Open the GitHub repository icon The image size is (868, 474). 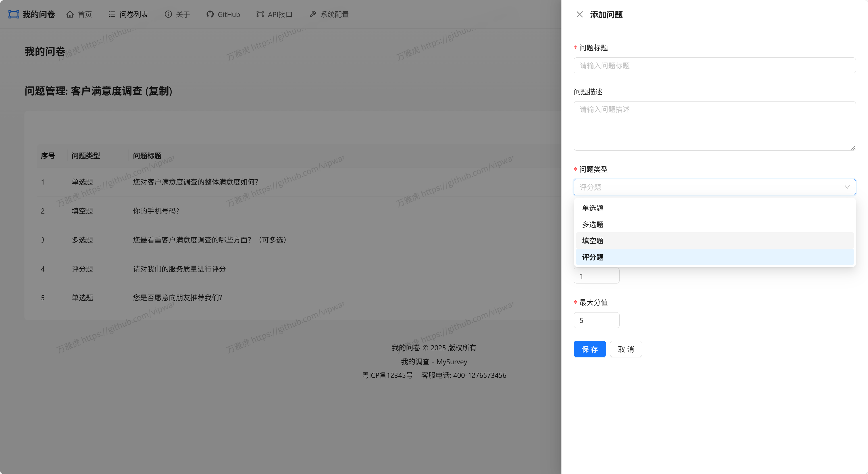point(210,14)
